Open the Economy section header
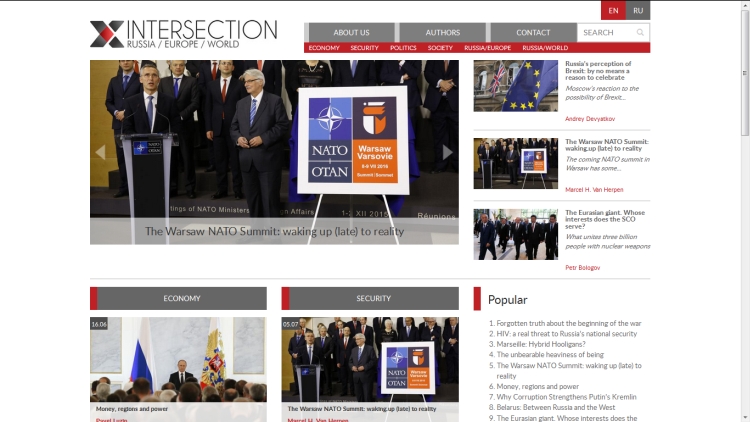750x422 pixels. coord(178,299)
